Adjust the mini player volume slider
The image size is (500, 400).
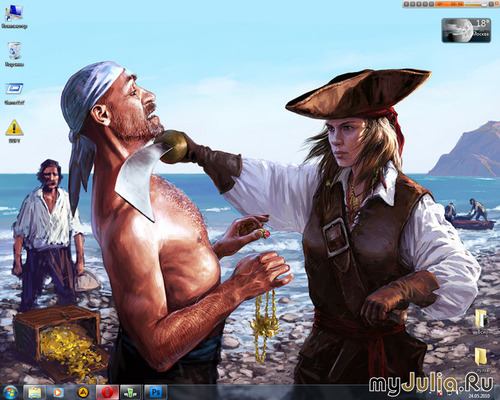(x=476, y=5)
